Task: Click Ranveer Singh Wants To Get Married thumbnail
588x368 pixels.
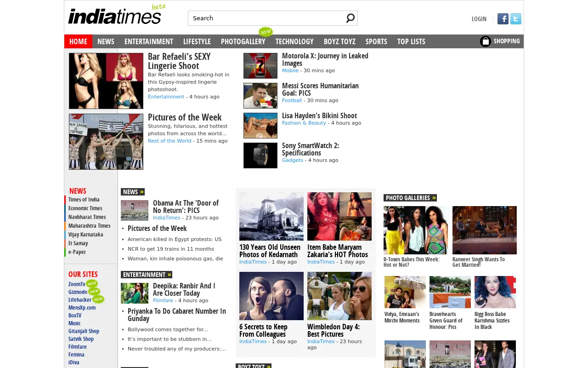Action: pyautogui.click(x=485, y=230)
